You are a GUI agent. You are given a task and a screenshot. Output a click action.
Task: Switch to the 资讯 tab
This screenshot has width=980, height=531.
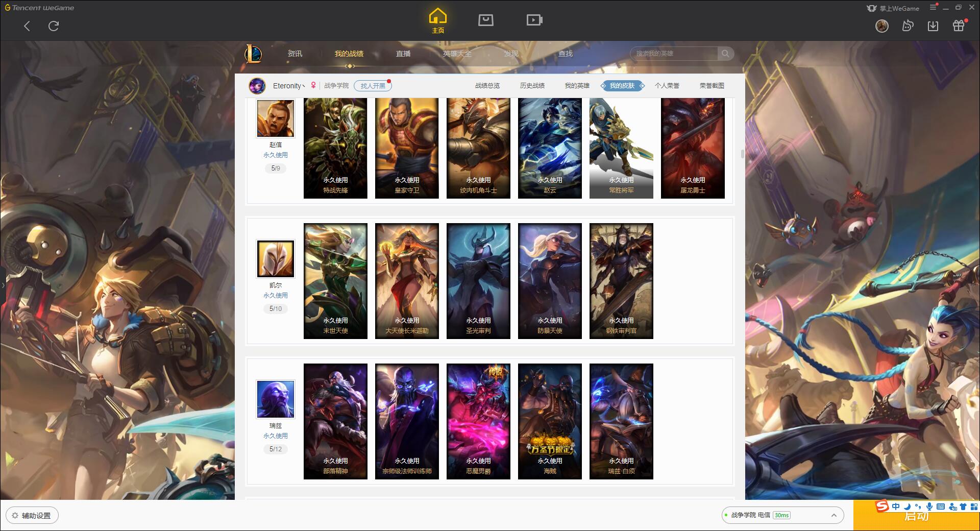[295, 54]
